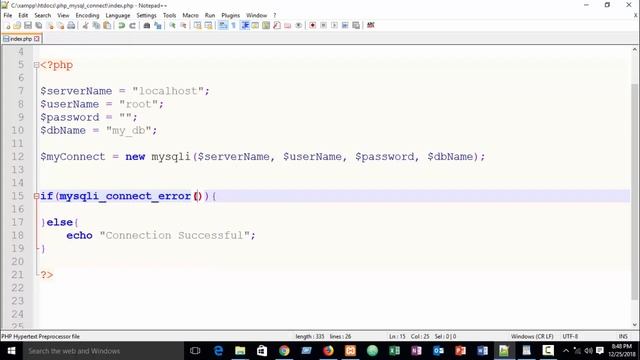The image size is (640, 360).
Task: Click the Paste toolbar icon
Action: click(107, 26)
